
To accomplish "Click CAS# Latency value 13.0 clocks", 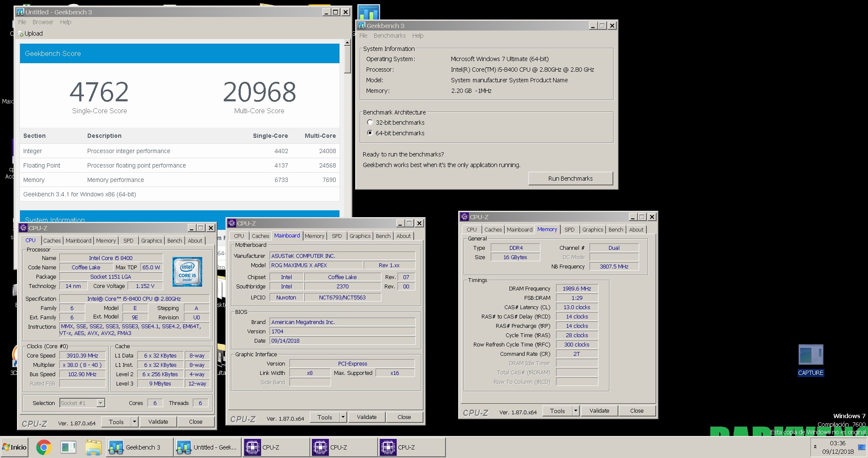I will [576, 307].
